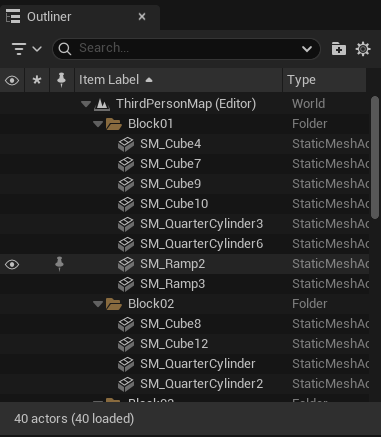The height and width of the screenshot is (437, 381).
Task: Collapse the ThirdPersonMap (Editor) world node
Action: 86,104
